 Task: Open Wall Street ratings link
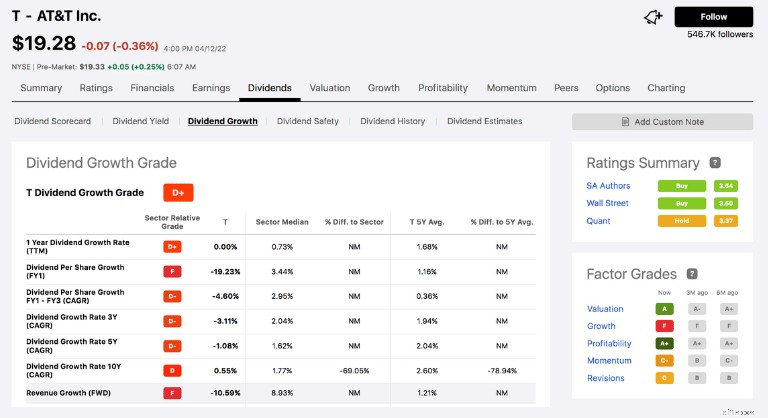tap(607, 203)
